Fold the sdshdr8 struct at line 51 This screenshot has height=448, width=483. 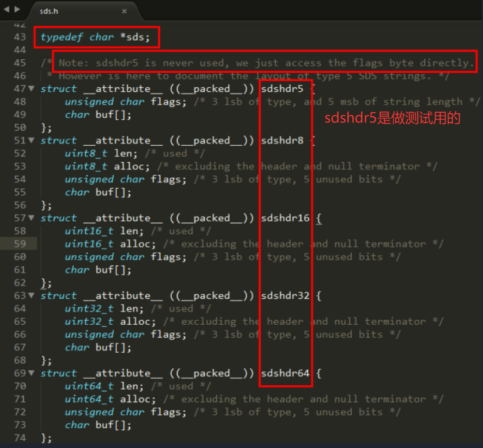pyautogui.click(x=31, y=141)
